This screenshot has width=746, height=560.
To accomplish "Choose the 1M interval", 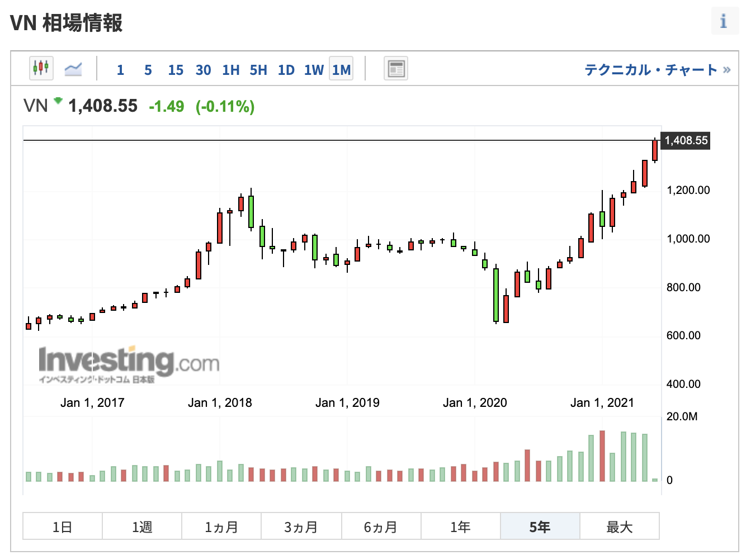I will [341, 69].
